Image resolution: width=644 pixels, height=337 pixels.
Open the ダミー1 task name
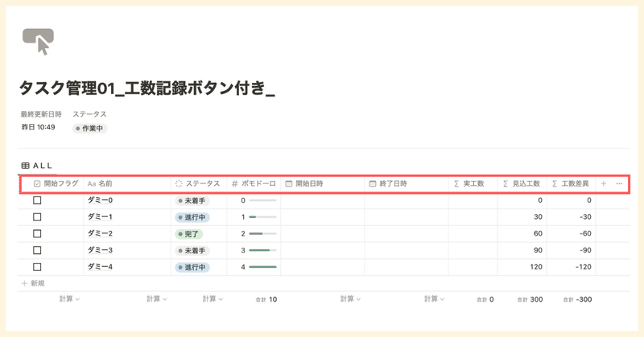click(100, 216)
